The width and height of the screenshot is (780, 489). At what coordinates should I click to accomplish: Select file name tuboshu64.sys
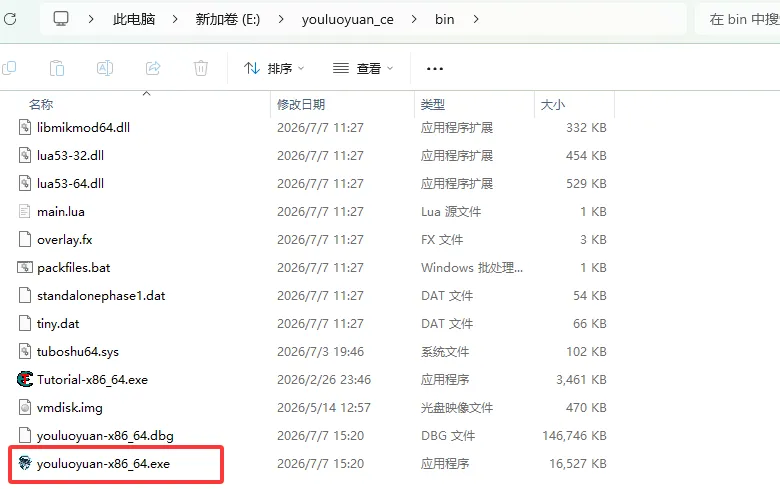(x=78, y=351)
